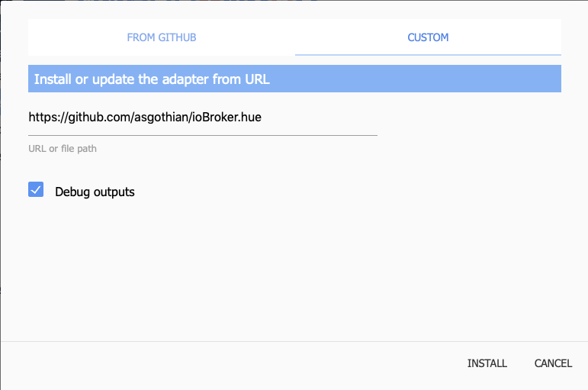This screenshot has height=390, width=588.
Task: Click the 'URL or file path' helper text
Action: [x=63, y=148]
